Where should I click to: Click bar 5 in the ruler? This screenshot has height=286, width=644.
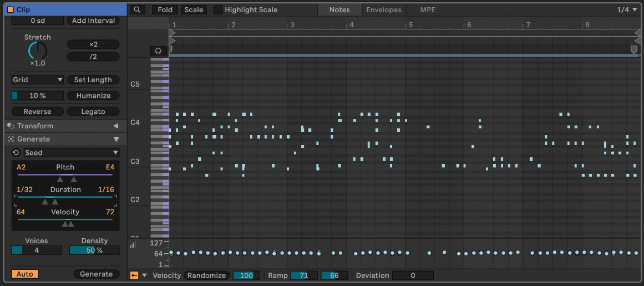410,25
